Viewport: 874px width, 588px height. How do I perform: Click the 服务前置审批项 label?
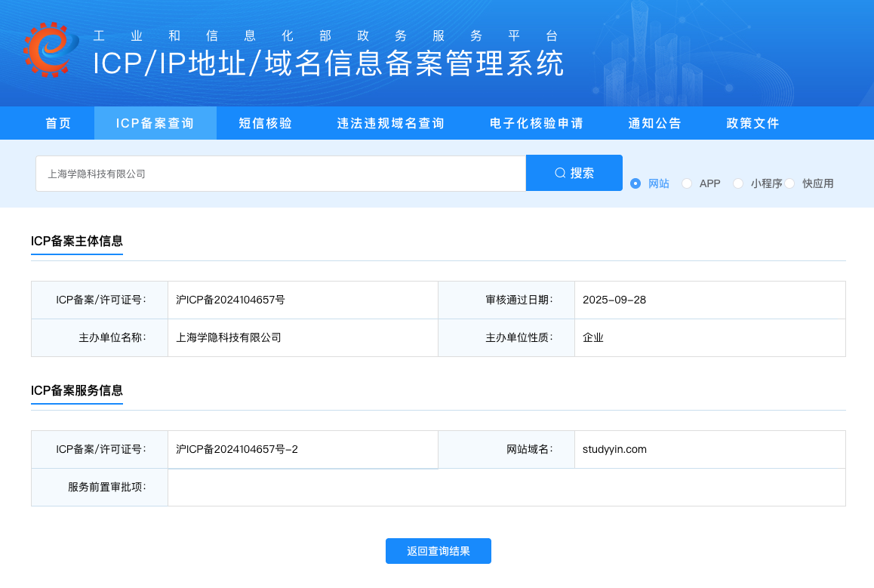pyautogui.click(x=107, y=487)
